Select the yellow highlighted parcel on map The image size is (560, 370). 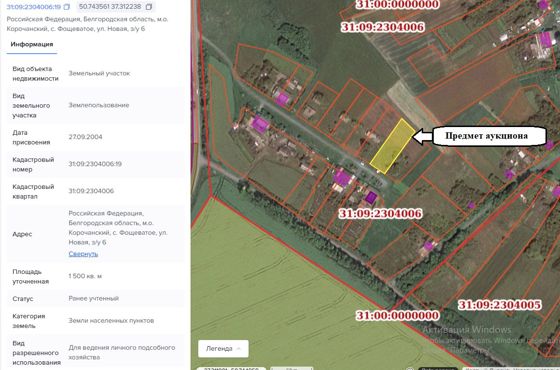pyautogui.click(x=392, y=146)
